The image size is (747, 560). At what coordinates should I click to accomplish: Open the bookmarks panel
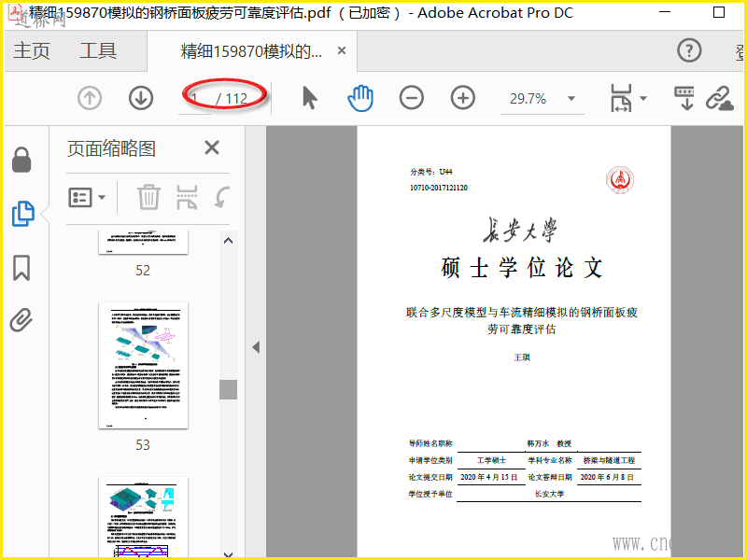tap(21, 268)
